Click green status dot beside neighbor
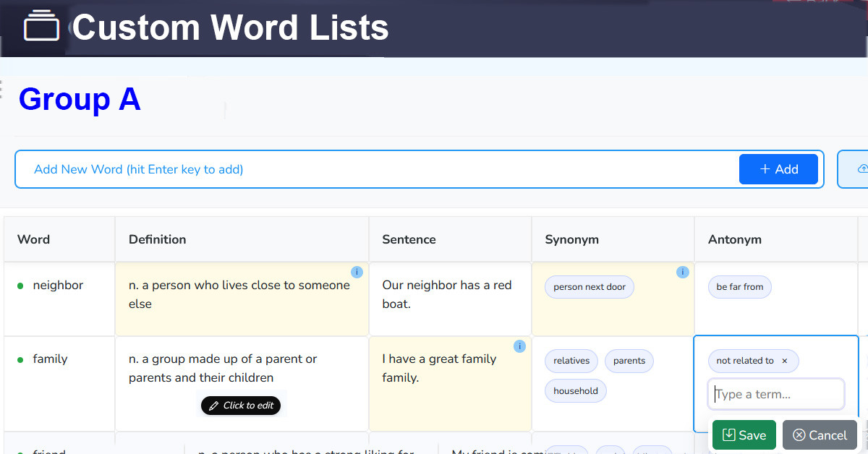 coord(20,286)
